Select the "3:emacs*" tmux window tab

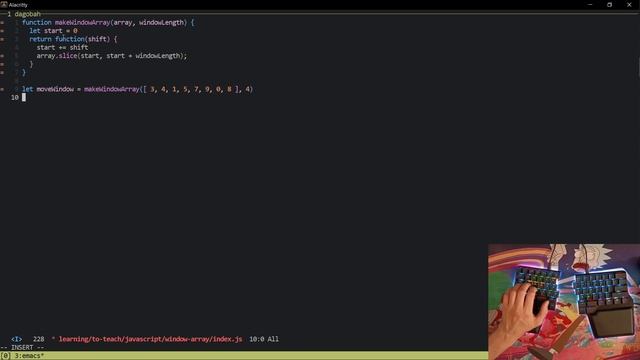(29, 356)
